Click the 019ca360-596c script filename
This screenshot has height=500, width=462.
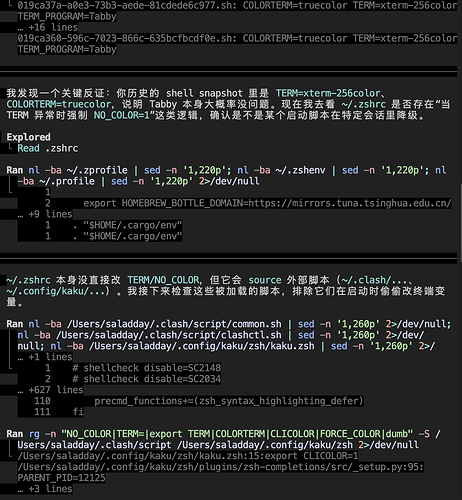[125, 38]
